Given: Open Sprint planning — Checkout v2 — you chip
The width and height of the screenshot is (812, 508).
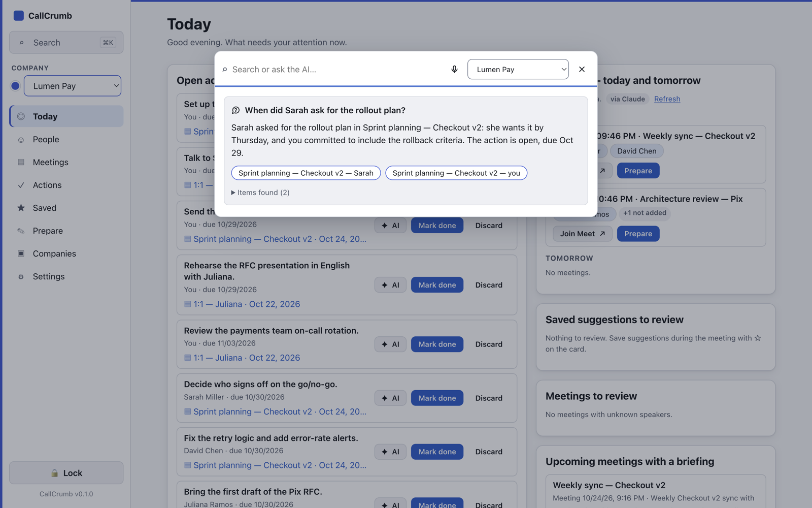Looking at the screenshot, I should click(456, 173).
